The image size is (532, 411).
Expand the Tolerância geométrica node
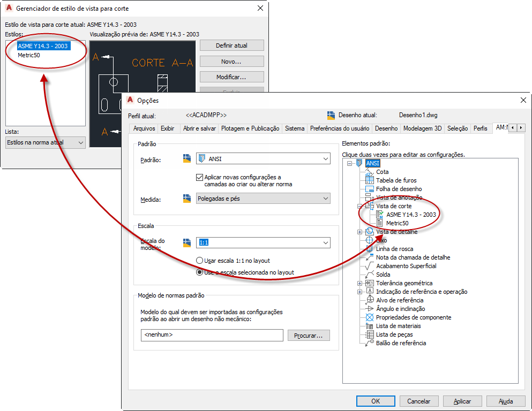point(359,283)
